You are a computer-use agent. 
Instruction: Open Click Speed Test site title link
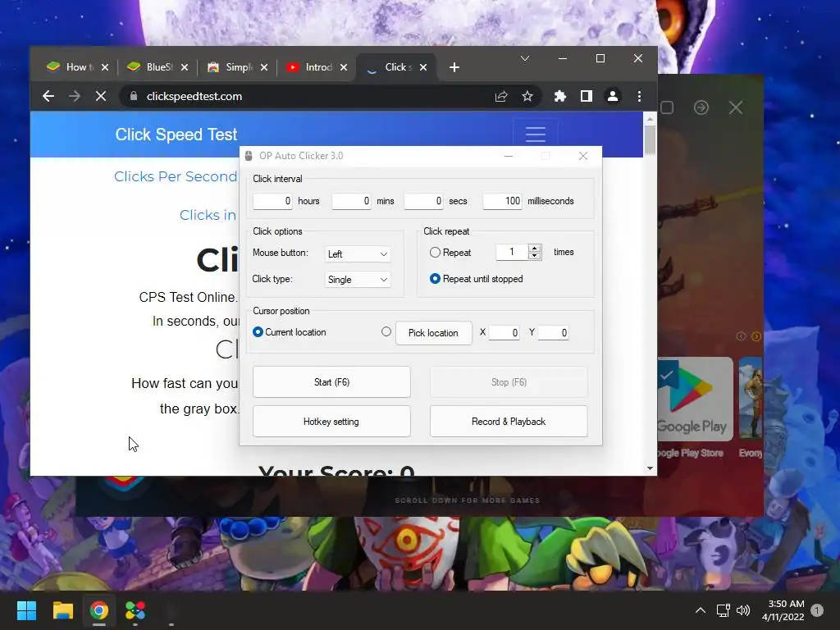tap(176, 135)
